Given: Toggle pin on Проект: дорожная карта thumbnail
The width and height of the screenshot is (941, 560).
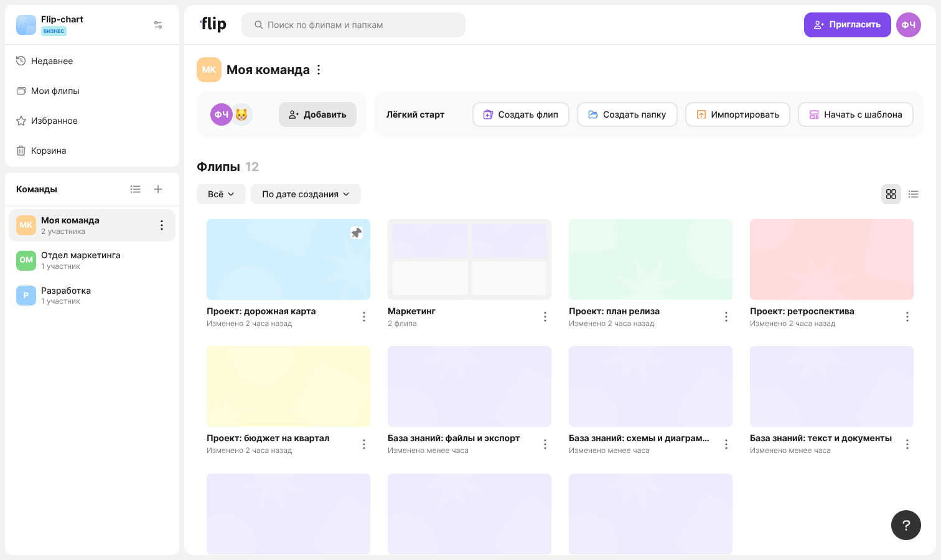Looking at the screenshot, I should click(357, 233).
